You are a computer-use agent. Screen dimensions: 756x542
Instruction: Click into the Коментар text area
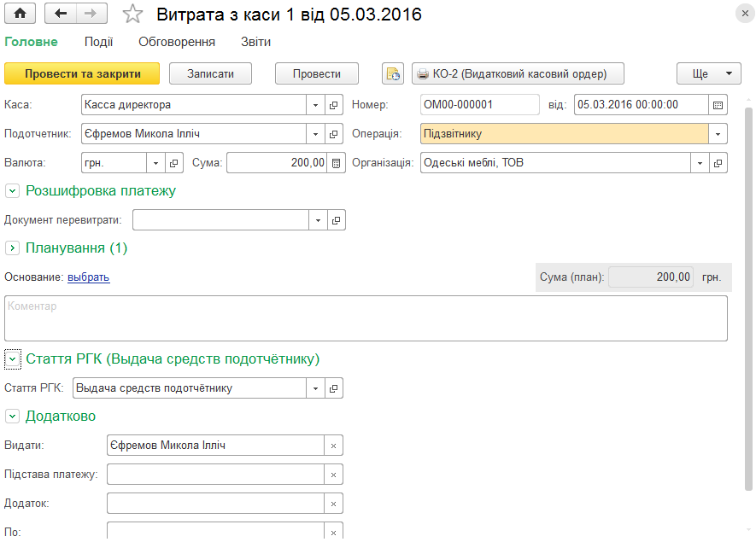[366, 318]
